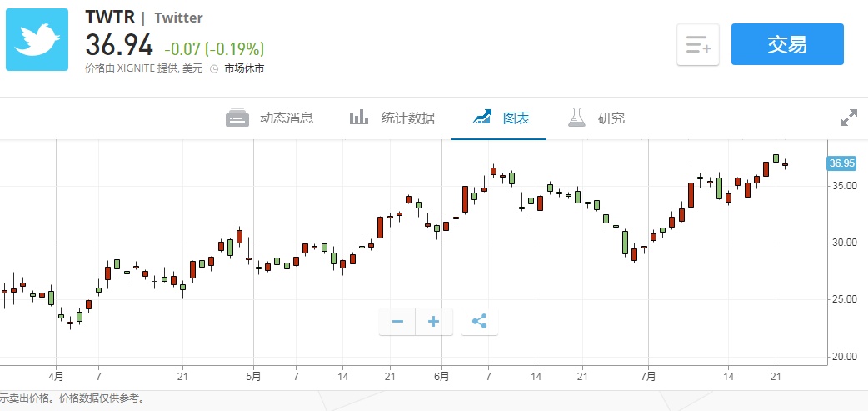
Task: Click the 市场休市 market status
Action: tap(244, 68)
